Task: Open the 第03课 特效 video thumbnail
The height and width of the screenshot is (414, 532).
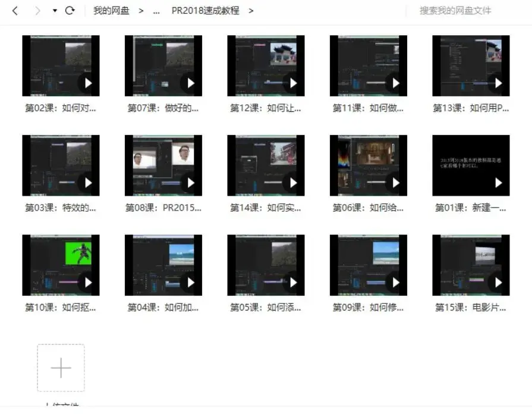Action: [x=61, y=165]
